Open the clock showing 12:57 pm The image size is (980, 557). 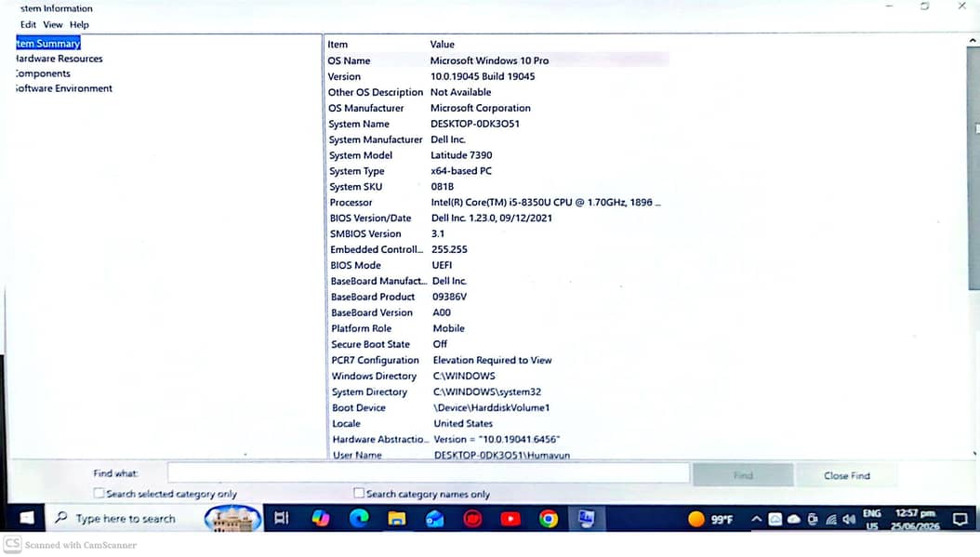(916, 519)
